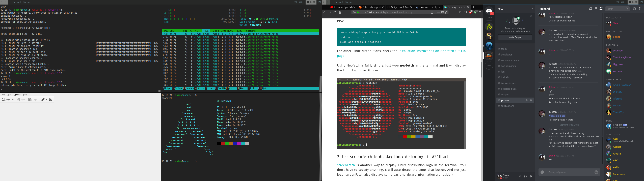This screenshot has width=644, height=181.
Task: Bookmark page with Firefox star icon
Action: coord(446,12)
